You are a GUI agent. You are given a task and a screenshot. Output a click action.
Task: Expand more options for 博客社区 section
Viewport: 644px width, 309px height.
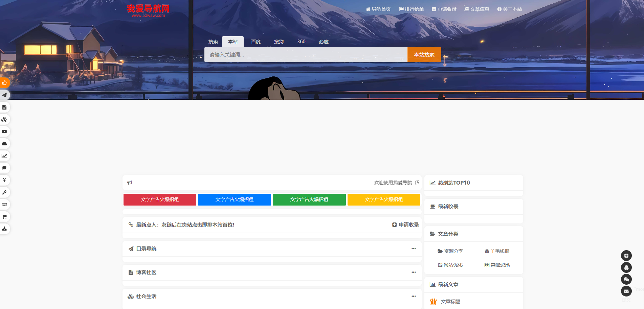click(414, 272)
